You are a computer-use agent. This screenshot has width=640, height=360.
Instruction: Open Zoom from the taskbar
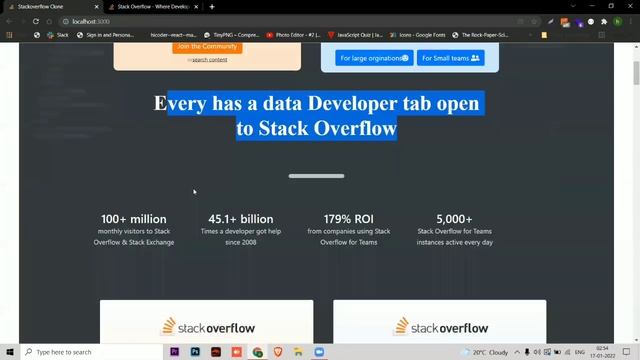[x=319, y=352]
